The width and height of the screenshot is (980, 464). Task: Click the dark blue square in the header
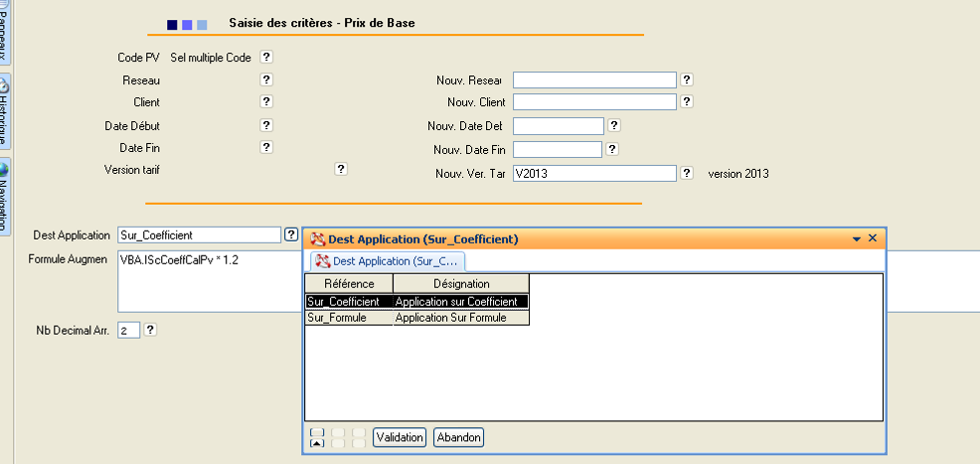coord(171,24)
